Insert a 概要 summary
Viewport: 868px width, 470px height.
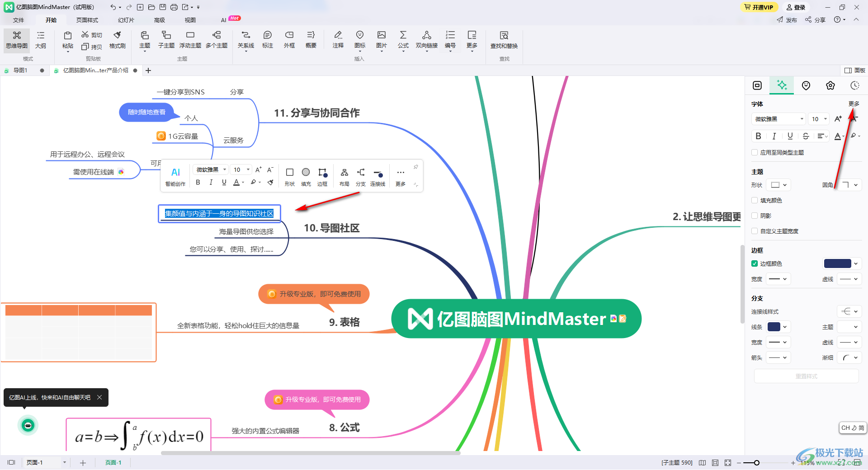[311, 40]
